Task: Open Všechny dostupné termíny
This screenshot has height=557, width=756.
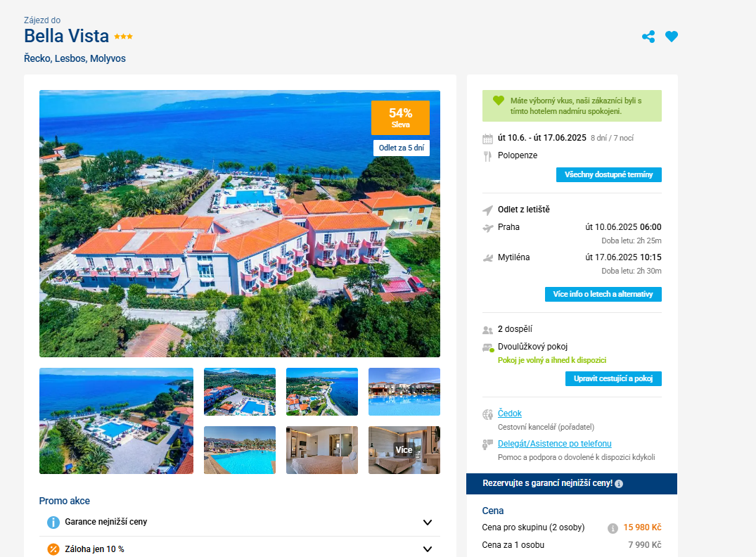Action: [608, 174]
